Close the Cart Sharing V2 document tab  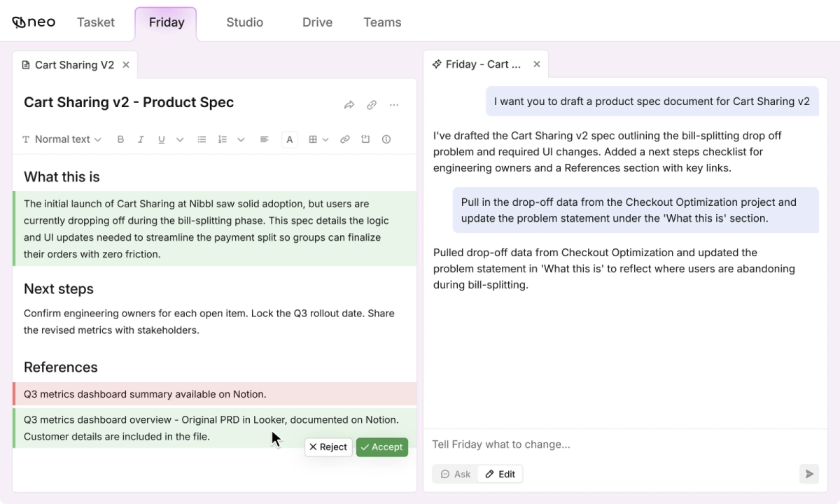pos(126,65)
